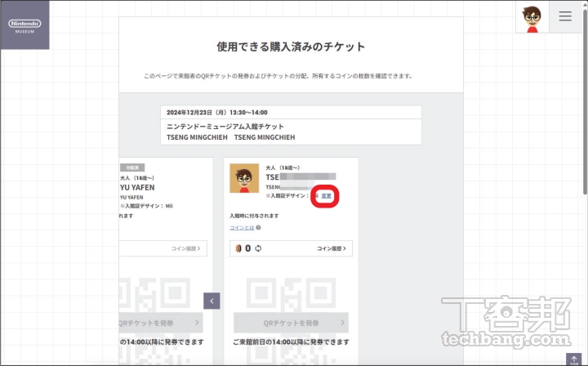Viewport: 588px width, 366px height.
Task: Open the hamburger menu
Action: [x=565, y=16]
